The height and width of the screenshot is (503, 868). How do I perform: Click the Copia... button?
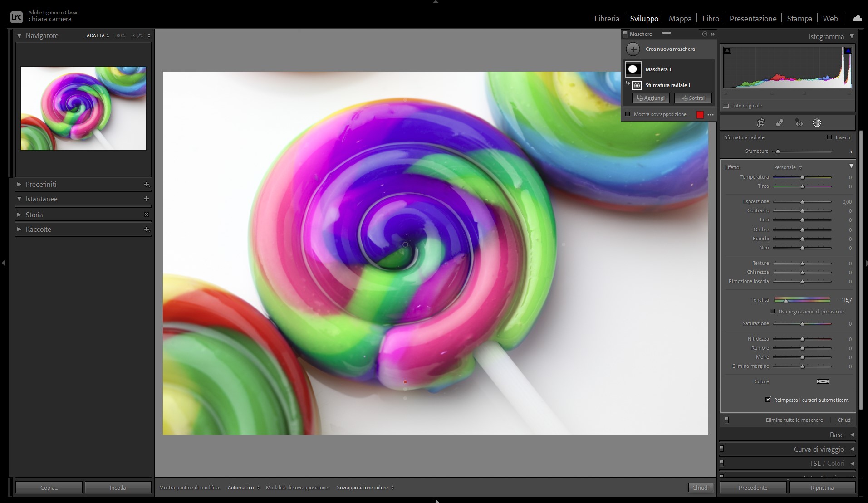(x=49, y=488)
